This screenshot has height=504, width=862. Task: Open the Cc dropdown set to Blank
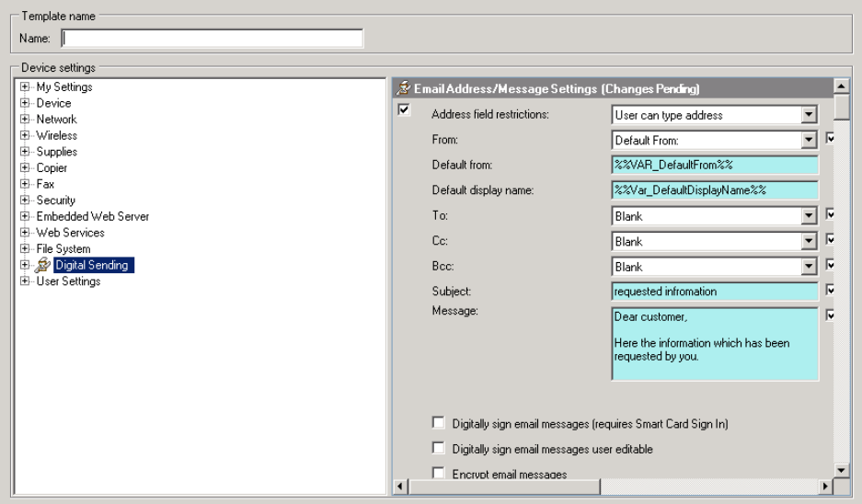(x=808, y=241)
